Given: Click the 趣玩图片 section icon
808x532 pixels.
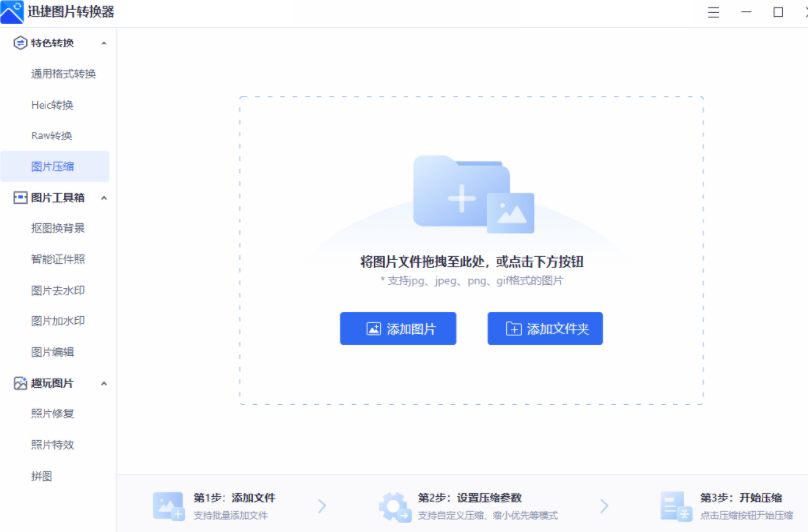Looking at the screenshot, I should pyautogui.click(x=20, y=383).
